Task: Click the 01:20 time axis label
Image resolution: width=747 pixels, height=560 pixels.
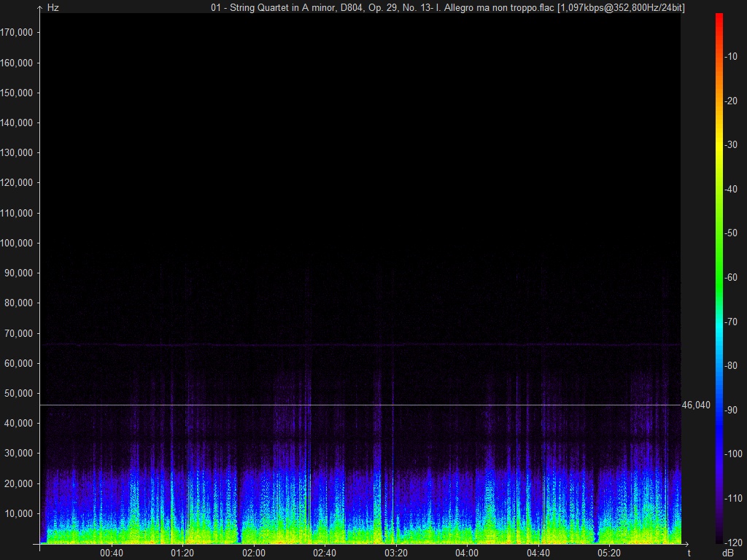Action: (182, 553)
